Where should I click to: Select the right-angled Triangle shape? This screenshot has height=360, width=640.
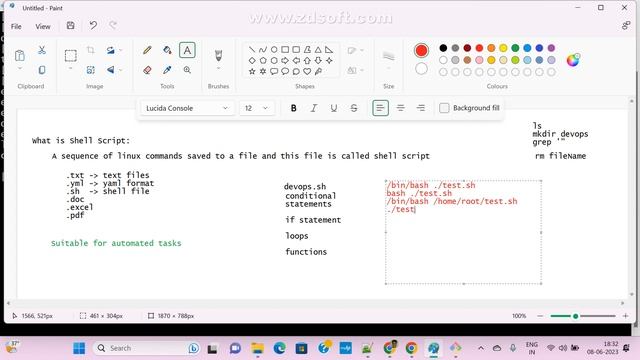pos(329,50)
